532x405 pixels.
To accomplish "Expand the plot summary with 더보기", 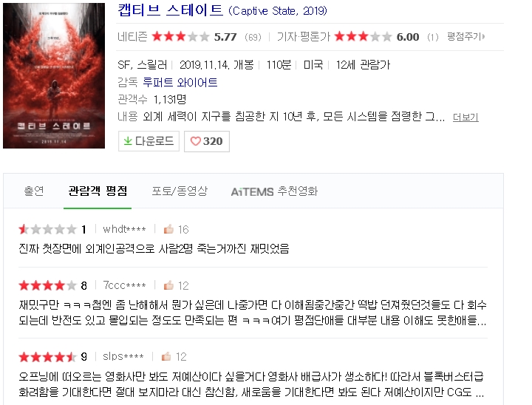I will (x=465, y=118).
